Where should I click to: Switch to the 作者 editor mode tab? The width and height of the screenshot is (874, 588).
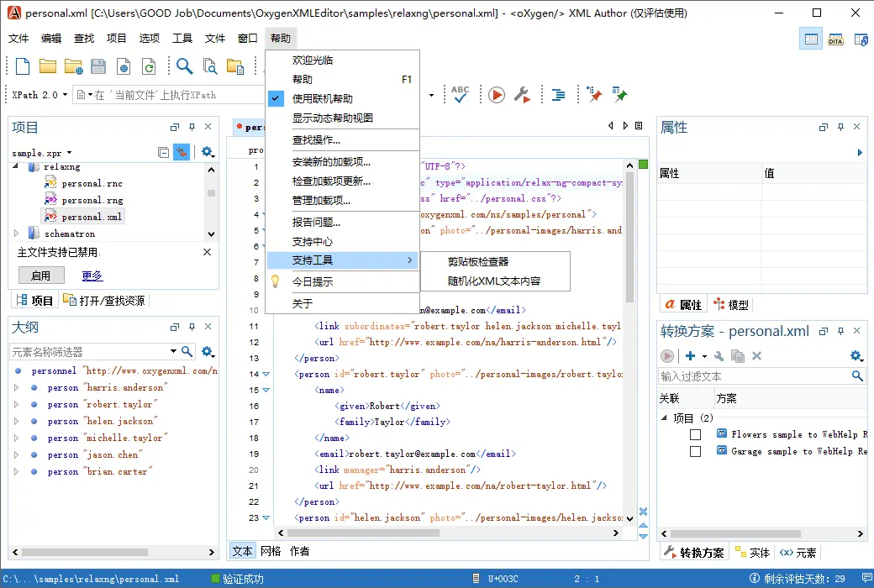coord(299,551)
